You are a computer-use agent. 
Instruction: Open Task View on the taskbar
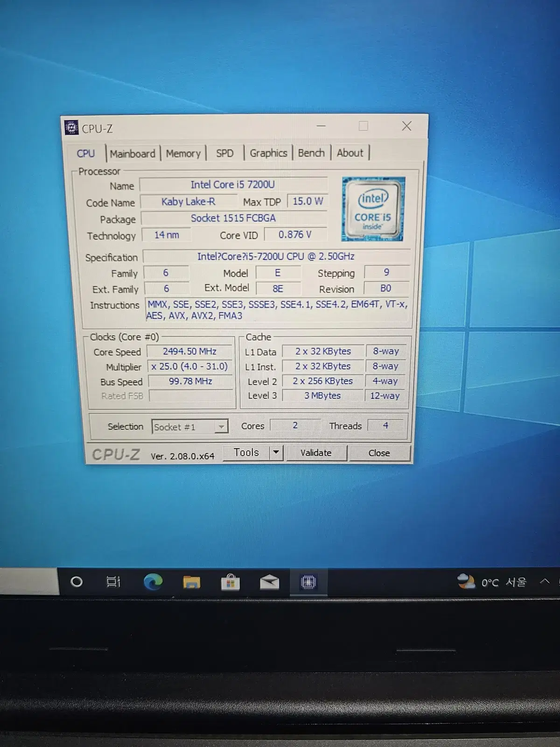(113, 582)
